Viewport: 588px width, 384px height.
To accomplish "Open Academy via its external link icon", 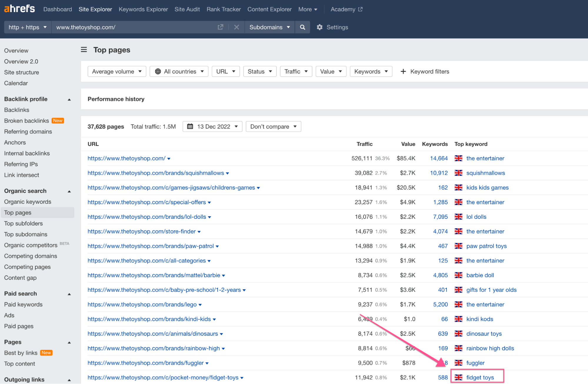I will pyautogui.click(x=360, y=9).
